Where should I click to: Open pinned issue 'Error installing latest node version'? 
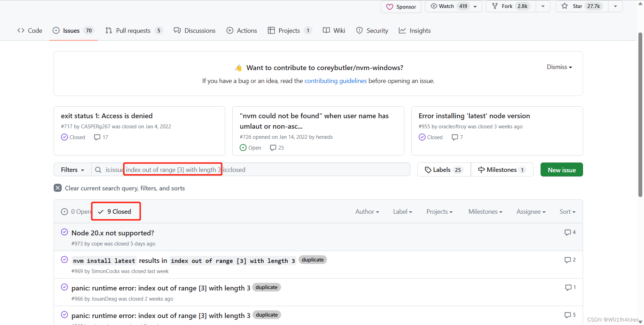pos(474,116)
